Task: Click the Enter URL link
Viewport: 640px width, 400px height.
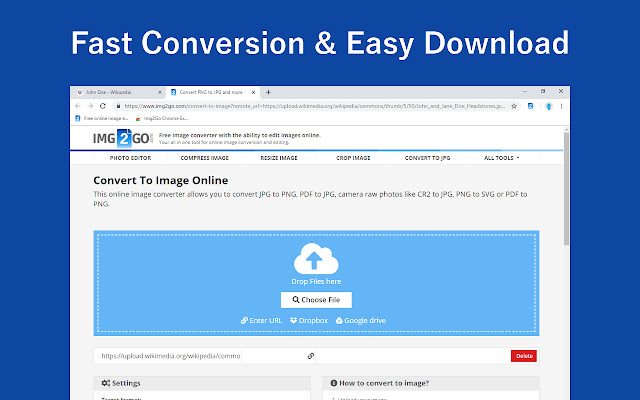Action: (262, 320)
